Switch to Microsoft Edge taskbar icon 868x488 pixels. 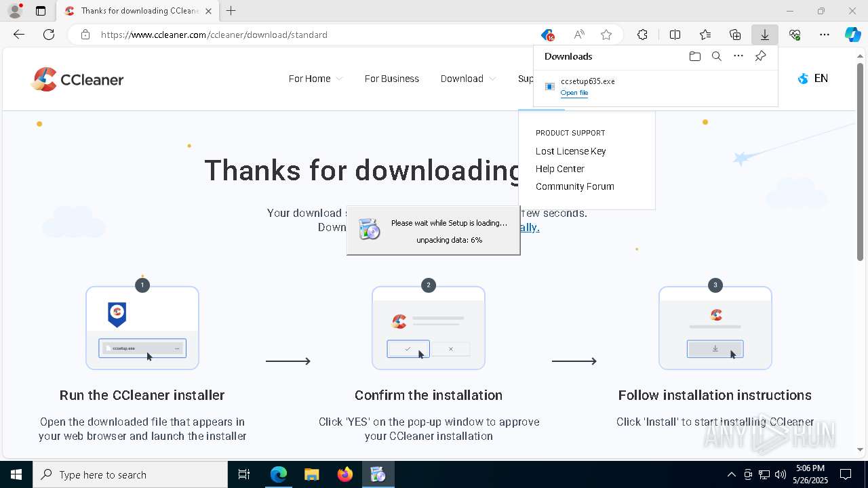[x=279, y=474]
